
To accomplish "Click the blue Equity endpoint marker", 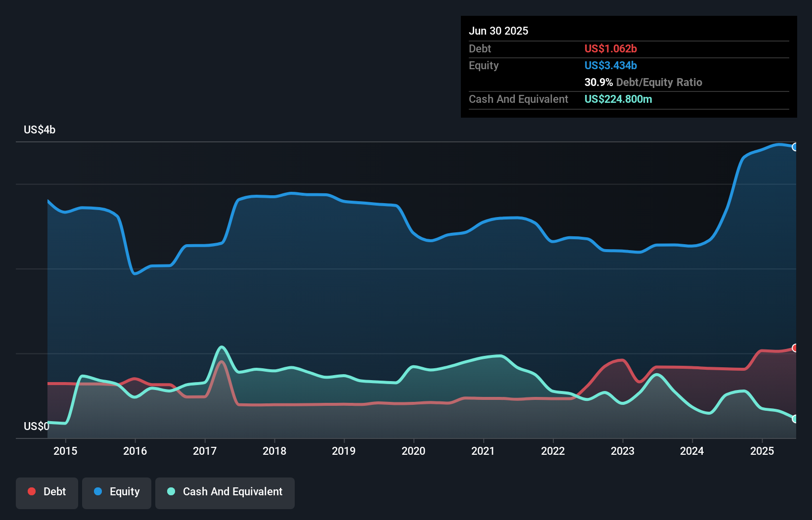I will [x=795, y=147].
